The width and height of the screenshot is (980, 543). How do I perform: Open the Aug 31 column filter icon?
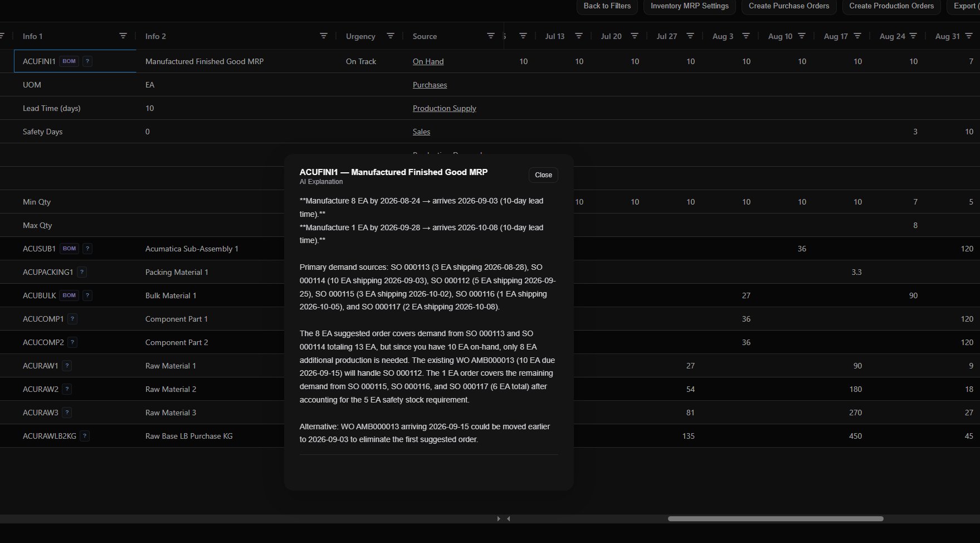point(969,36)
